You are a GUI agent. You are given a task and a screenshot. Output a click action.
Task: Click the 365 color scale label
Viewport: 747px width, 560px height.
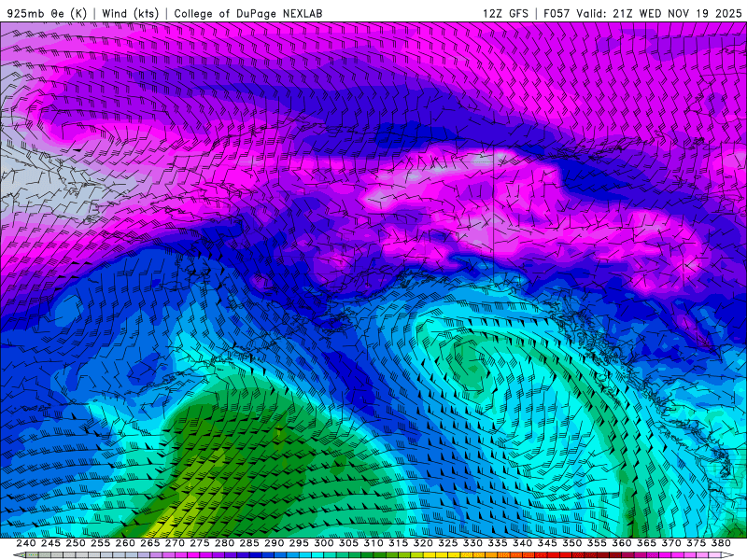pos(646,543)
